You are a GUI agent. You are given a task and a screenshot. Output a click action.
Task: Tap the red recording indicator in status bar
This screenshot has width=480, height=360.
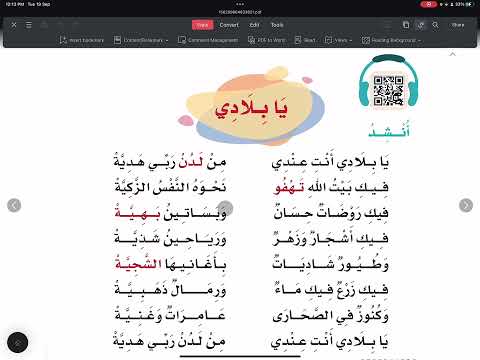[x=429, y=4]
